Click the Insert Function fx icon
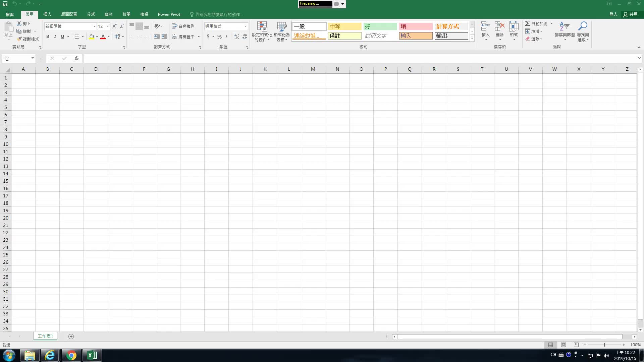Viewport: 644px width, 362px height. [76, 58]
